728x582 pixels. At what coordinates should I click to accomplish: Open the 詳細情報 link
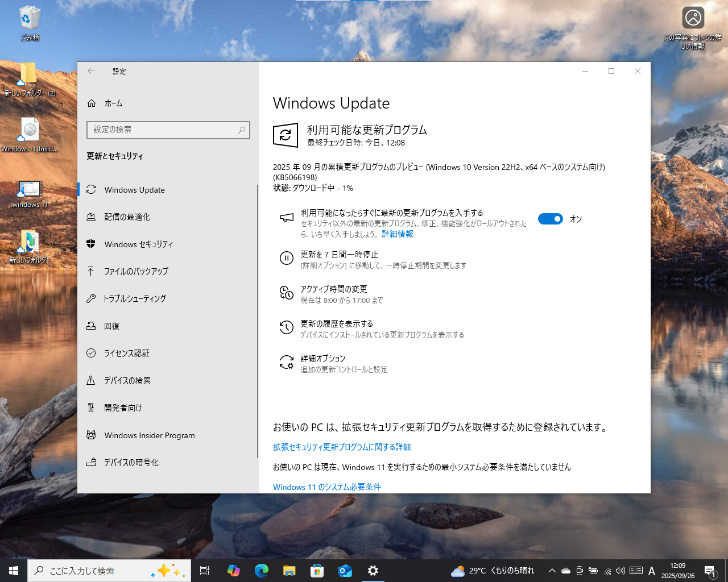coord(397,234)
